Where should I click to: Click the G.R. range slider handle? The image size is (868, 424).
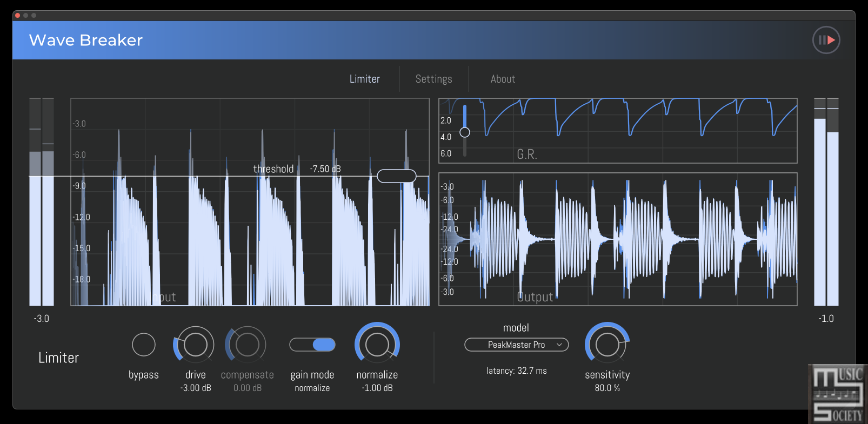click(x=465, y=132)
